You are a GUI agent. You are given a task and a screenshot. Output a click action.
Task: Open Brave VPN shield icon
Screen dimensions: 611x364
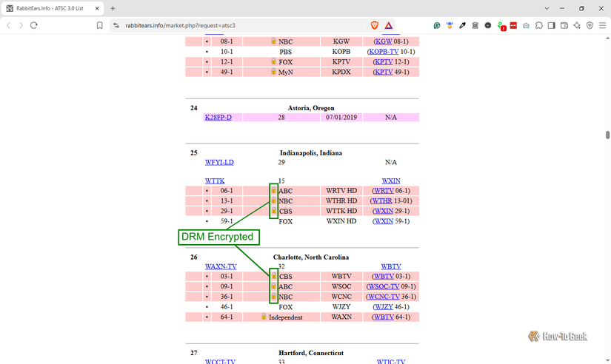(x=590, y=25)
